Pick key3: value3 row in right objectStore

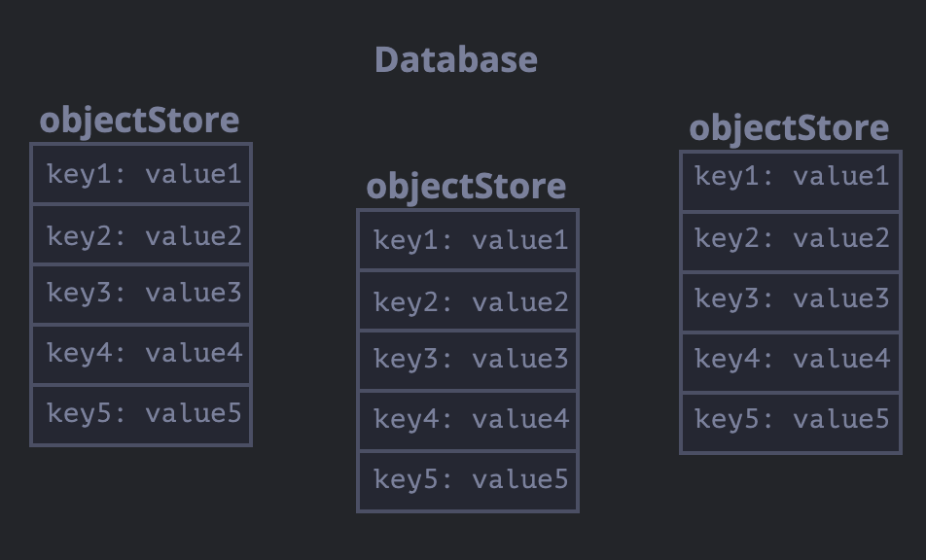[x=791, y=299]
